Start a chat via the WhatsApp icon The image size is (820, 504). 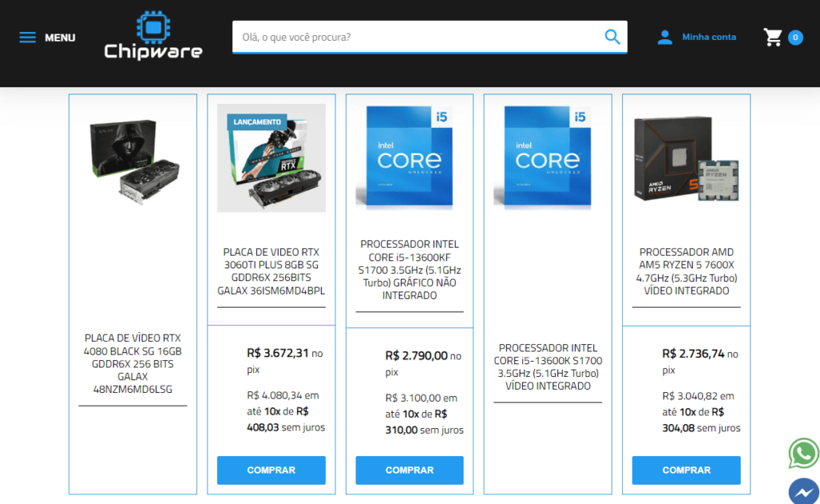click(802, 454)
